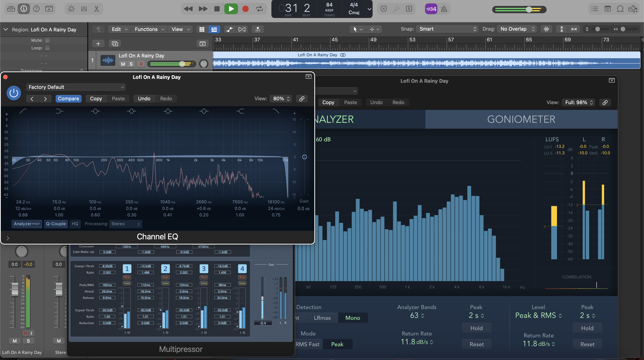Toggle the 1234 Count-in button
Image resolution: width=644 pixels, height=360 pixels.
tap(431, 9)
